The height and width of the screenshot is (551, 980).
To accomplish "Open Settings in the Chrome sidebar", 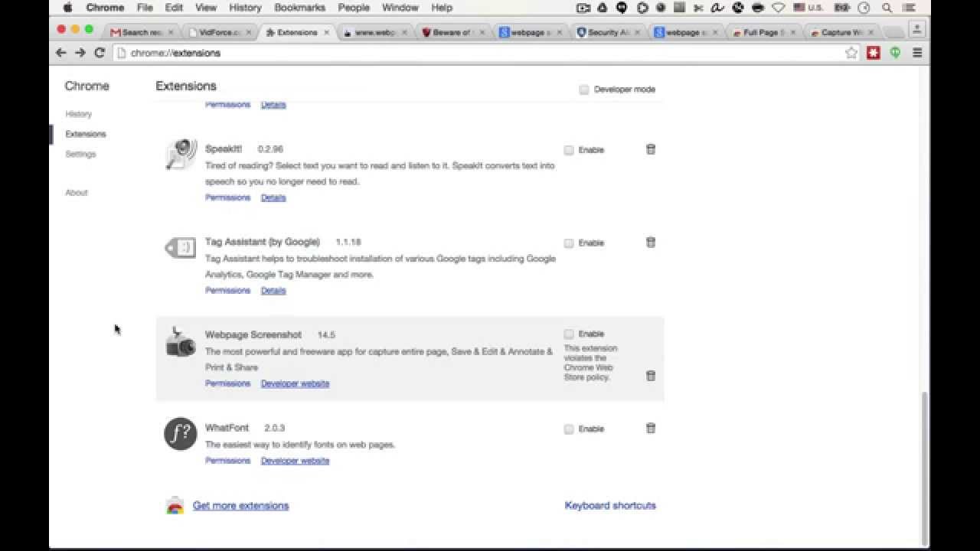I will tap(80, 154).
